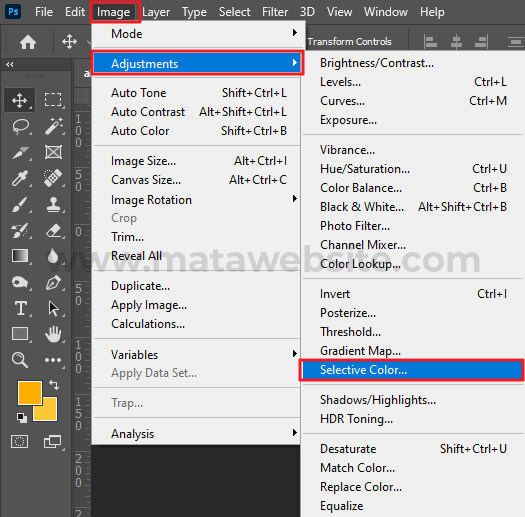Viewport: 525px width, 517px height.
Task: Select the Move tool in the toolbox
Action: 19,100
